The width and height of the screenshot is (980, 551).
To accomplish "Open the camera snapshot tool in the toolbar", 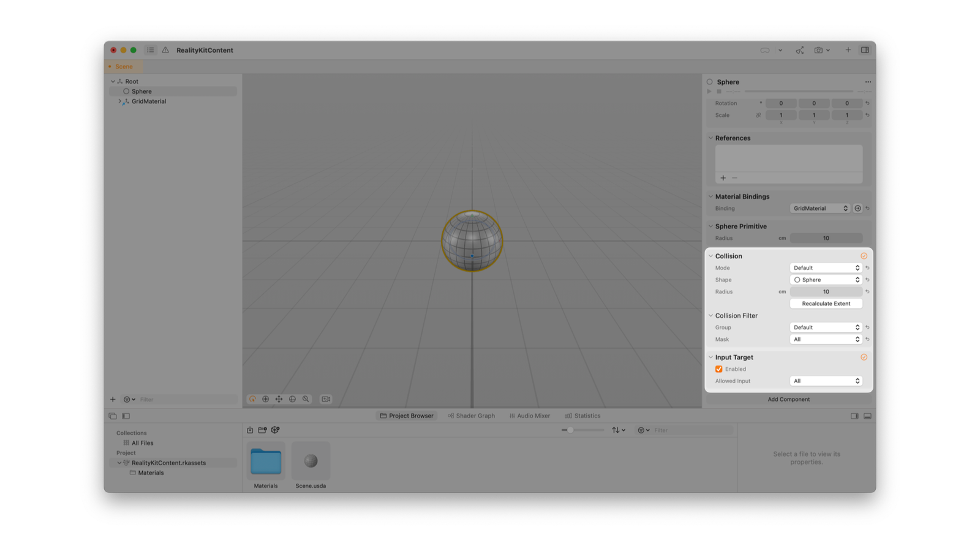I will [x=819, y=50].
